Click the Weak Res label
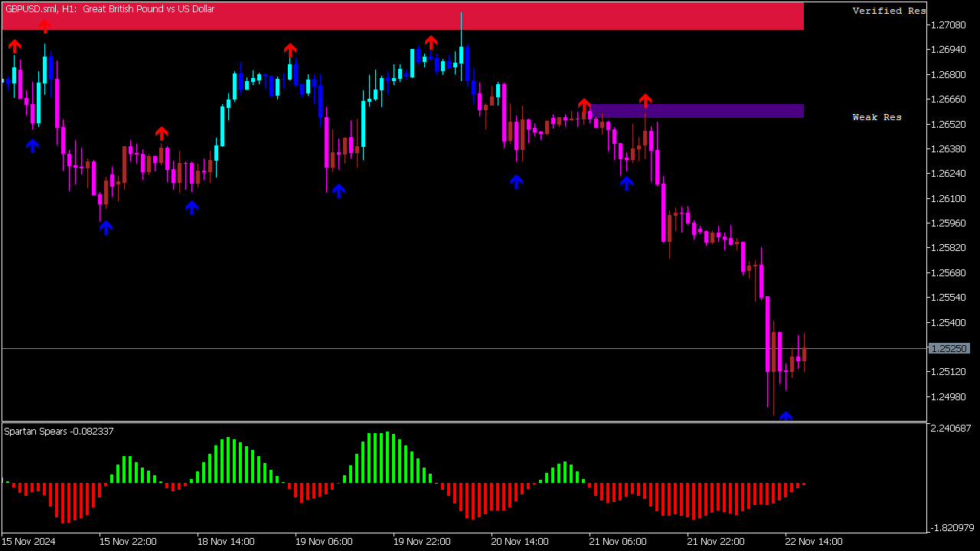 pyautogui.click(x=877, y=117)
